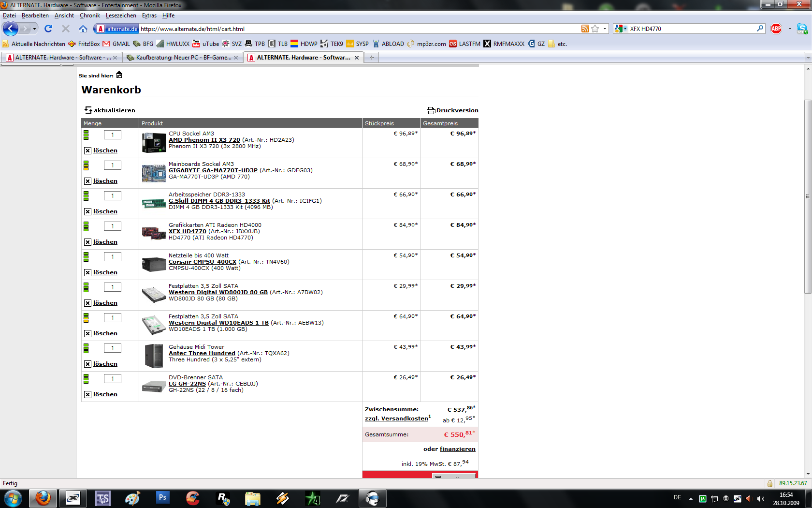The image size is (812, 508).
Task: Click the lock security icon in status bar
Action: coord(769,483)
